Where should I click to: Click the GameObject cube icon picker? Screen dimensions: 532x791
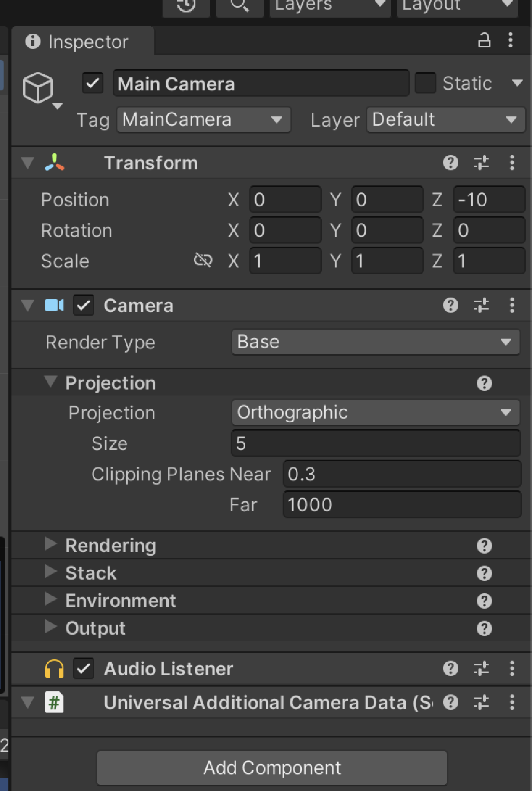click(38, 88)
